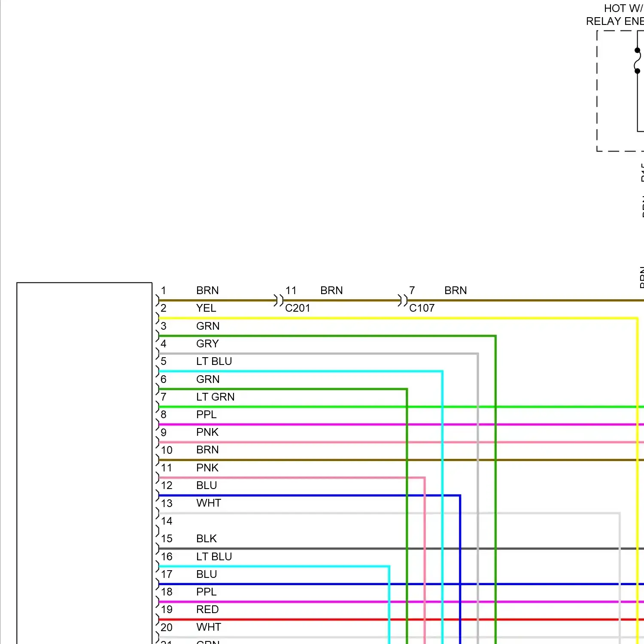Click the LT GRN wire label
The height and width of the screenshot is (644, 644).
215,397
